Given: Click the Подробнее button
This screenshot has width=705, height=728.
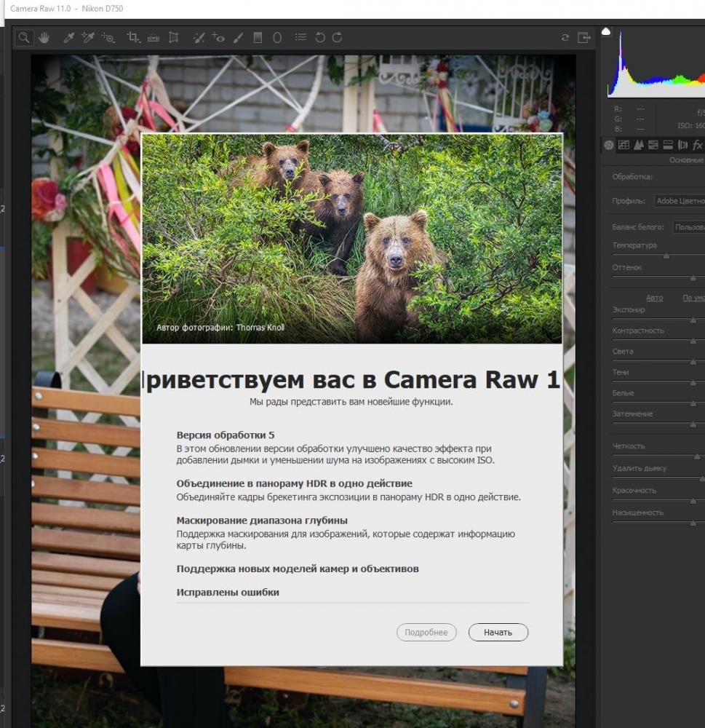Looking at the screenshot, I should click(x=426, y=633).
